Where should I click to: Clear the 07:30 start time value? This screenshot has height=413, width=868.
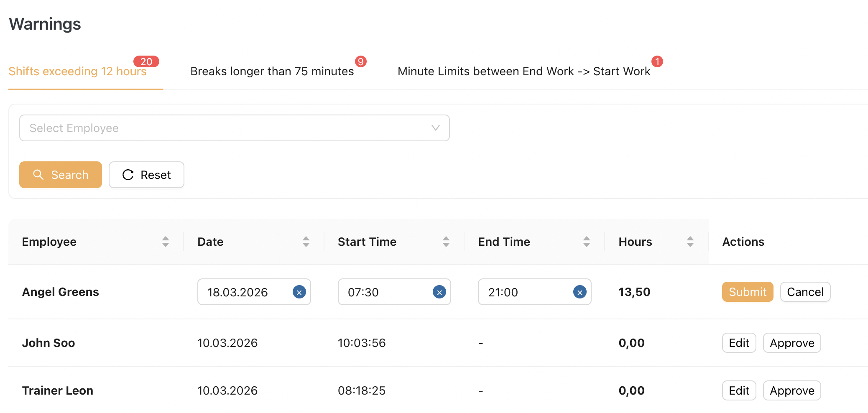(x=439, y=292)
